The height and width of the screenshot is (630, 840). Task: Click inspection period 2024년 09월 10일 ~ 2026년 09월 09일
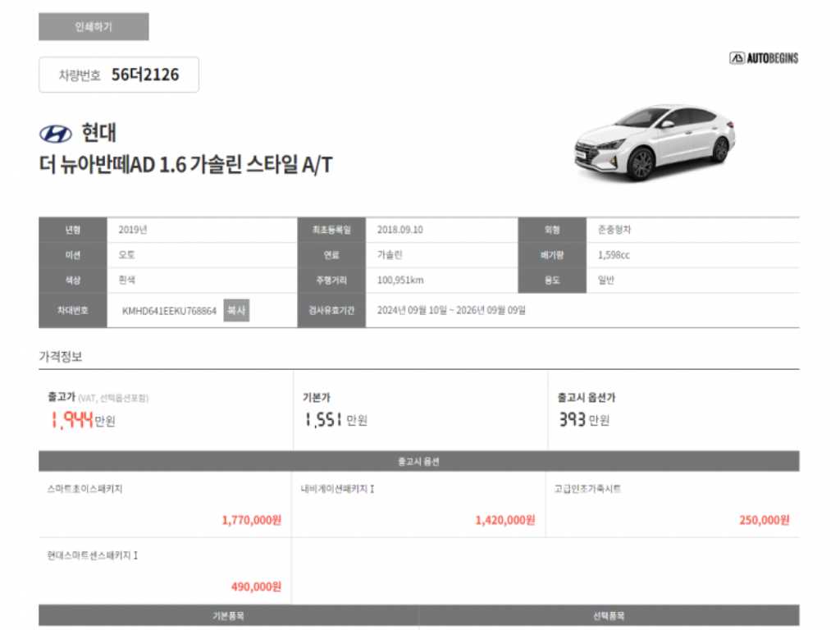point(451,310)
